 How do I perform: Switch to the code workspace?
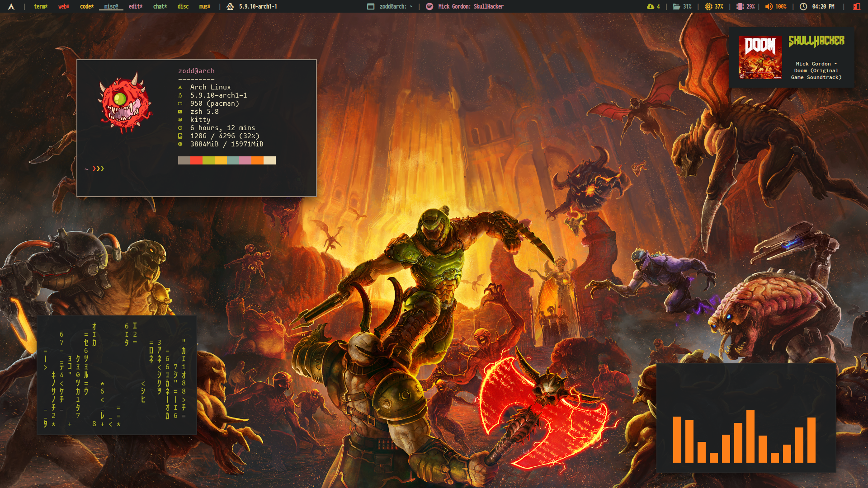pos(87,6)
